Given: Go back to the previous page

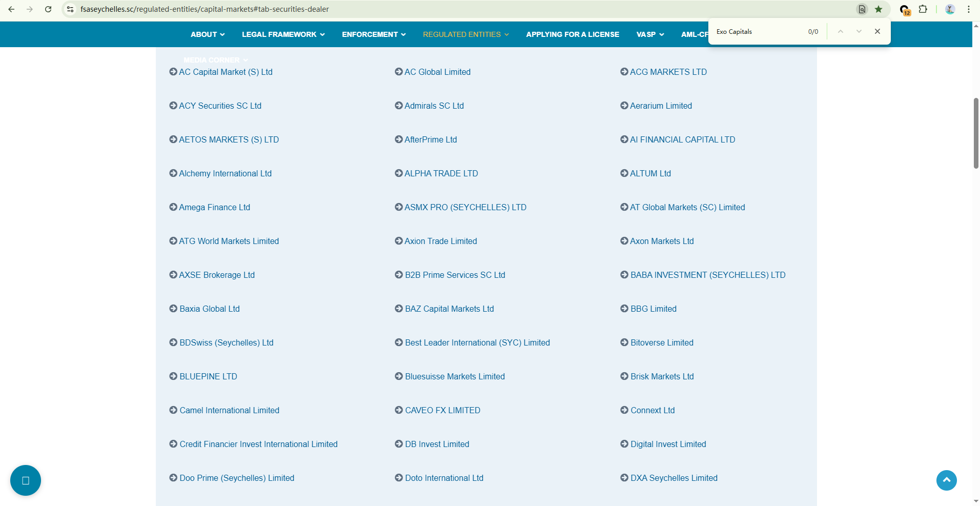Looking at the screenshot, I should click(11, 9).
